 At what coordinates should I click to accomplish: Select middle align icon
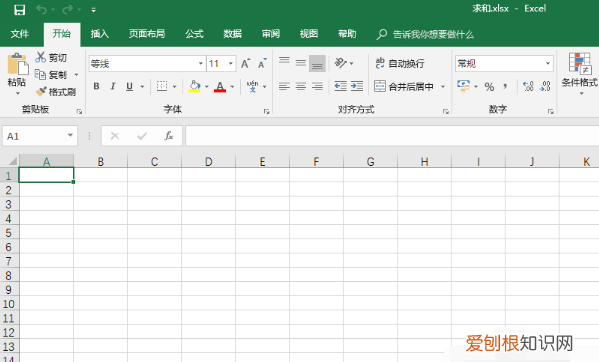pos(301,63)
